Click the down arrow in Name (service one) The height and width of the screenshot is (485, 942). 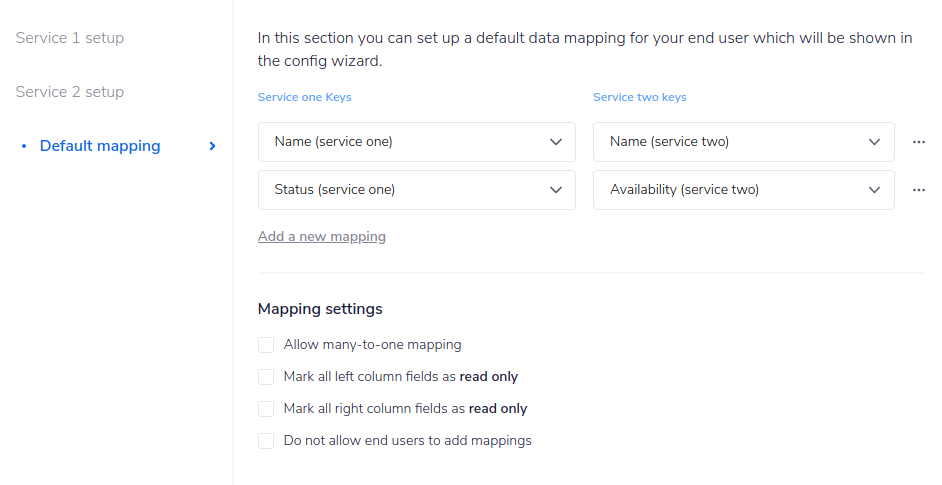[x=556, y=142]
